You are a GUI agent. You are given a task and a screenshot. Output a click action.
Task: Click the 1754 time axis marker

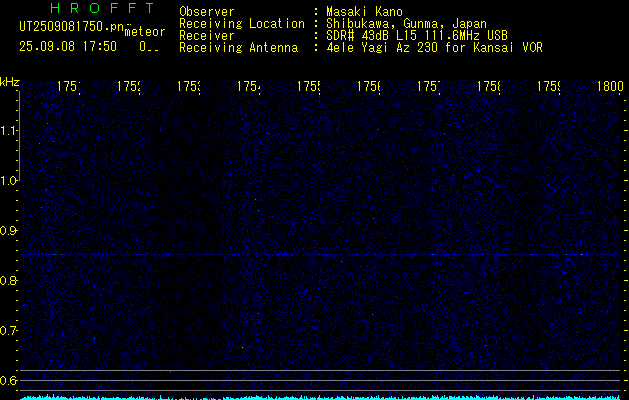click(248, 86)
